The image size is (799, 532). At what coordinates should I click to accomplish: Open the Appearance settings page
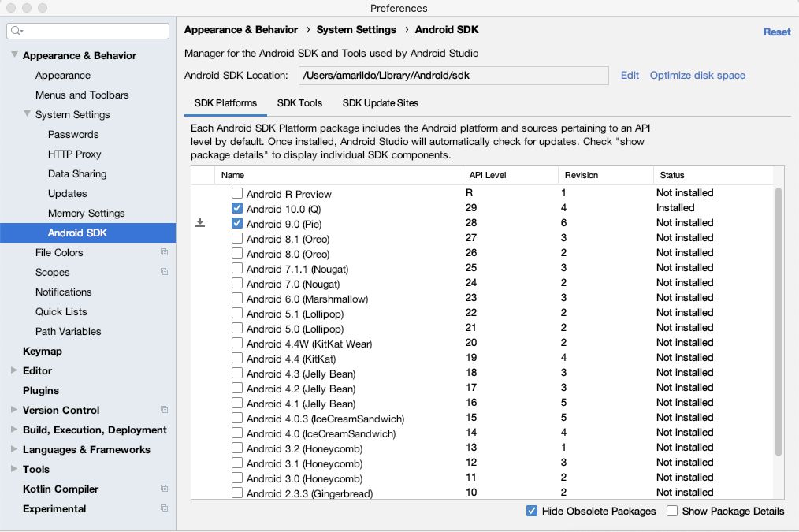pos(63,75)
